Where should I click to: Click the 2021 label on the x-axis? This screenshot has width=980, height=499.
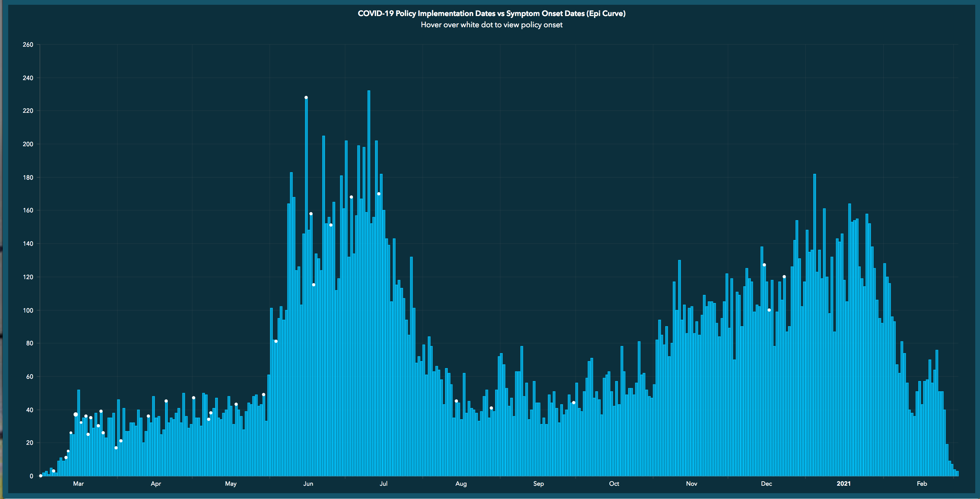pyautogui.click(x=843, y=483)
